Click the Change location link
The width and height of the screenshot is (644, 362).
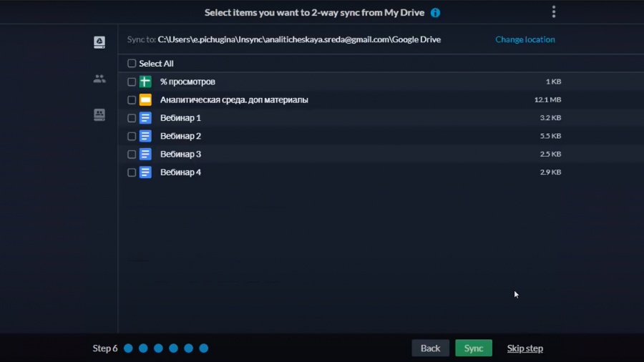point(525,39)
